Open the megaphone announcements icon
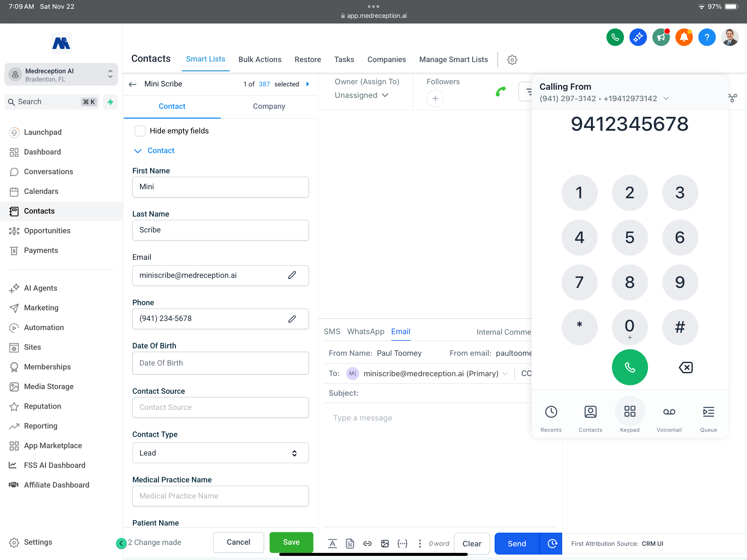Image resolution: width=747 pixels, height=560 pixels. coord(661,37)
